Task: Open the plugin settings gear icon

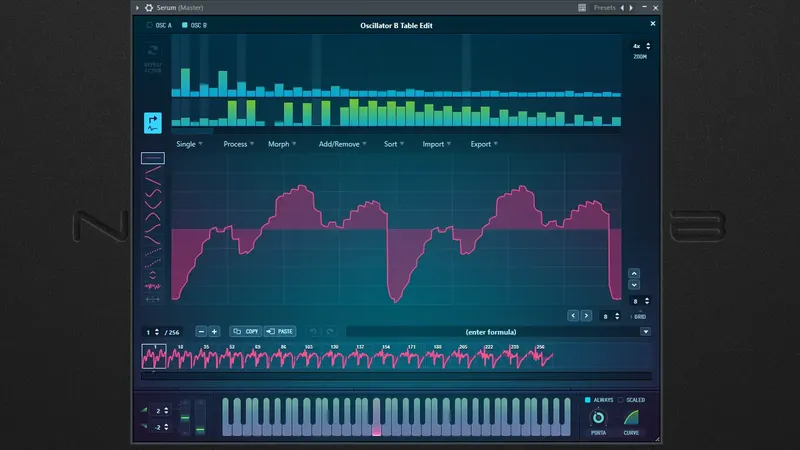Action: click(149, 8)
